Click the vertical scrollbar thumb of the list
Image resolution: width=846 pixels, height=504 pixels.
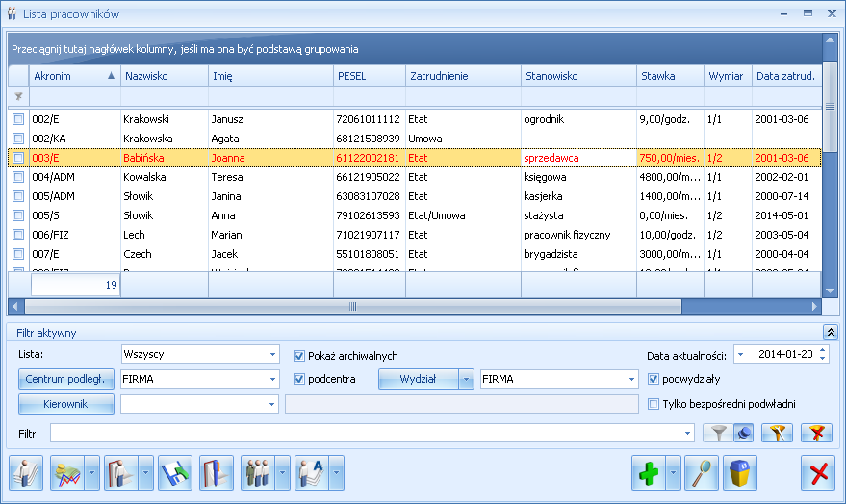[830, 107]
